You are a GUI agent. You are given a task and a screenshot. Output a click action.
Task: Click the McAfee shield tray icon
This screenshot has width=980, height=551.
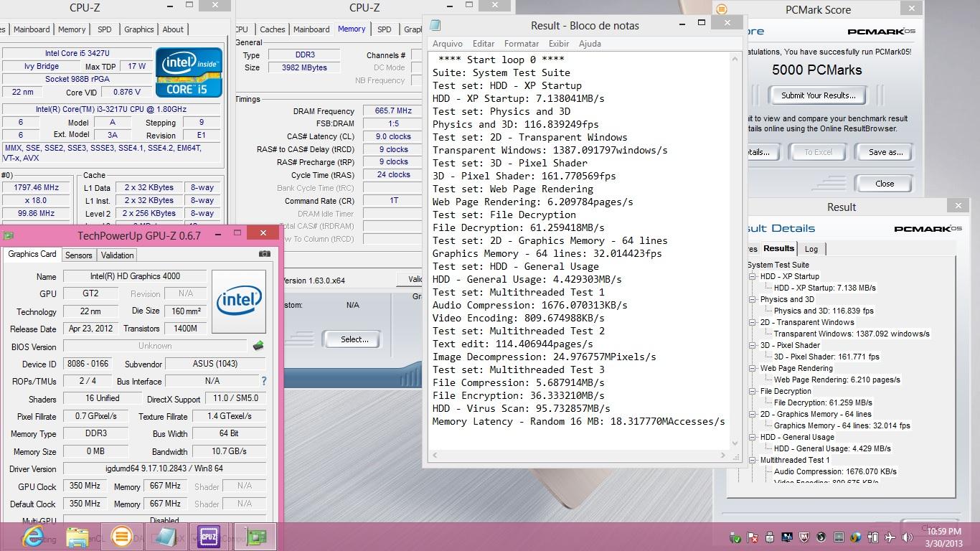(804, 537)
